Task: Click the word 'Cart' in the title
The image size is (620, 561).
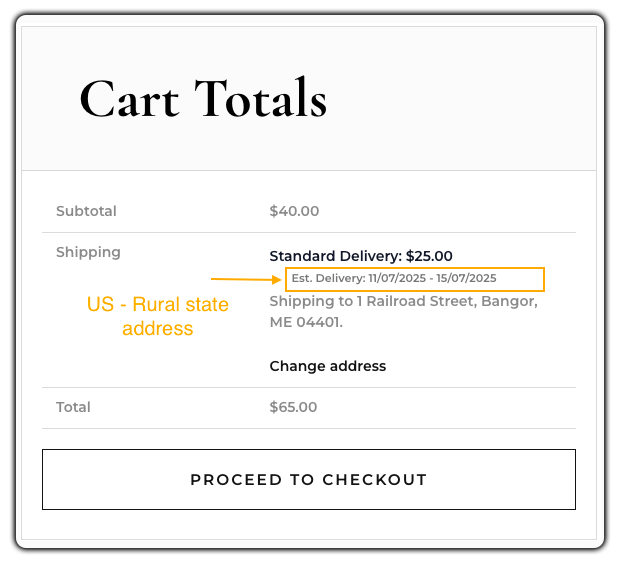Action: (129, 100)
